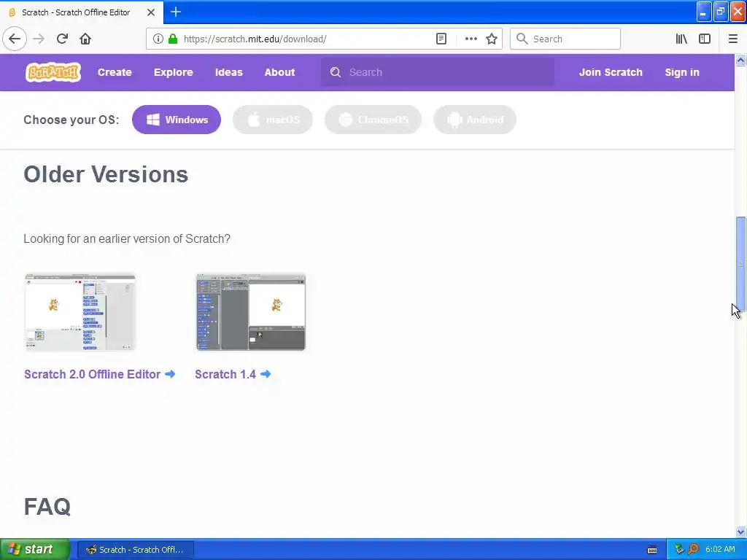The image size is (747, 560).
Task: Click the scrollbar up arrow
Action: pyautogui.click(x=740, y=60)
